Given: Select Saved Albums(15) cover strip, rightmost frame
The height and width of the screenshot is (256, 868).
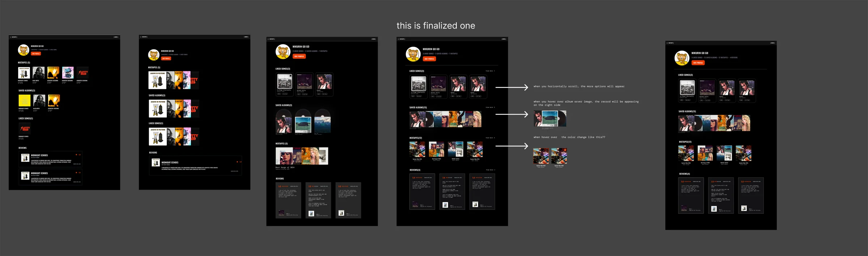Looking at the screenshot, I should click(x=714, y=123).
